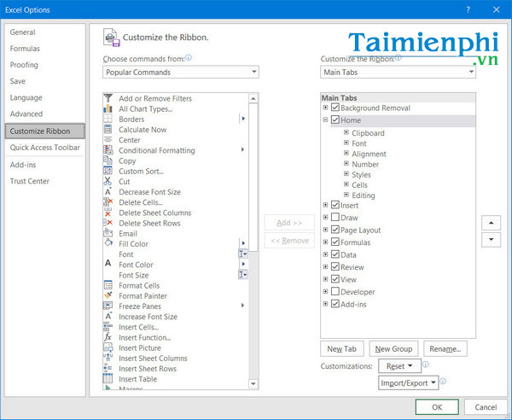Click the Insert Cells icon

108,327
